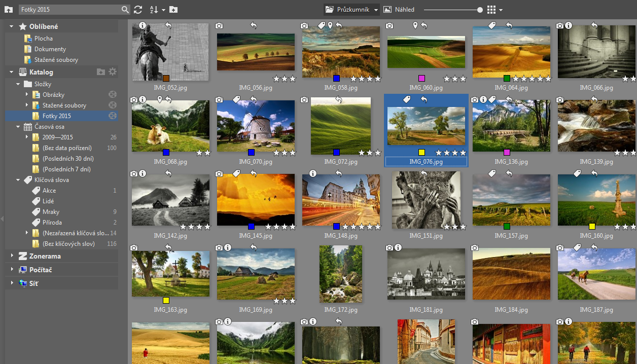Click the sync icon beside Fotky 2015

click(112, 116)
